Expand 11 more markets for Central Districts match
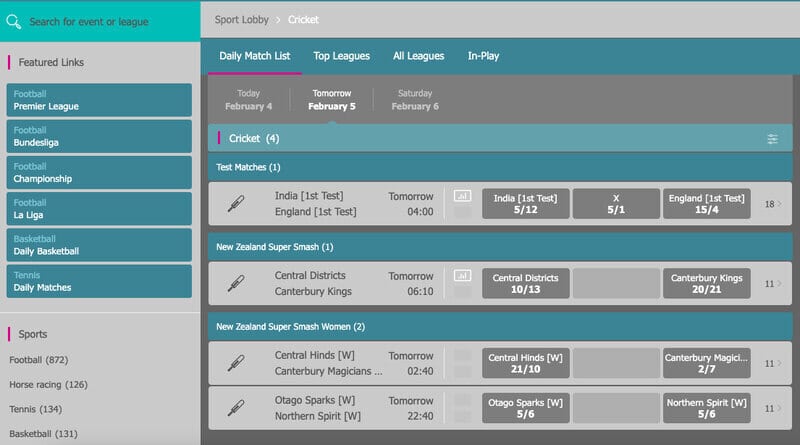Screen dimensions: 800x445 pos(772,284)
